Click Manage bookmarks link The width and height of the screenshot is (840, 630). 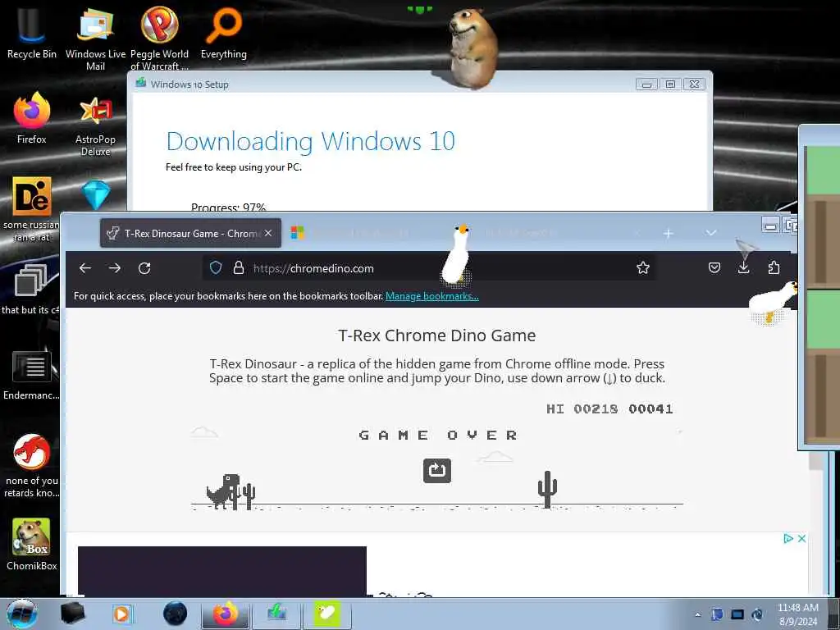(431, 295)
